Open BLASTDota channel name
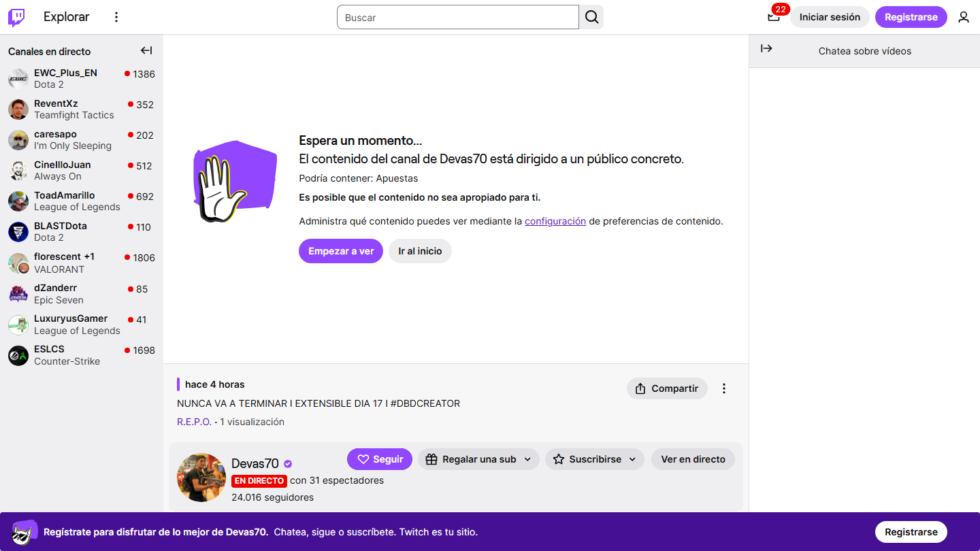This screenshot has height=551, width=980. point(61,226)
